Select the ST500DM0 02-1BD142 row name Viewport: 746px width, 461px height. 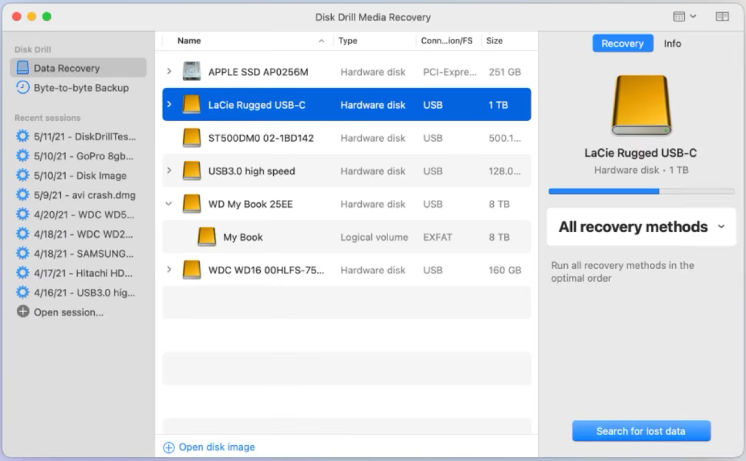(x=261, y=138)
